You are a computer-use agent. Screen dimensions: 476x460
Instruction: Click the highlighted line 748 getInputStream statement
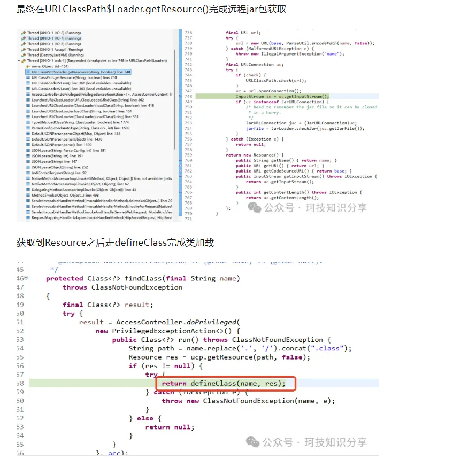(282, 96)
